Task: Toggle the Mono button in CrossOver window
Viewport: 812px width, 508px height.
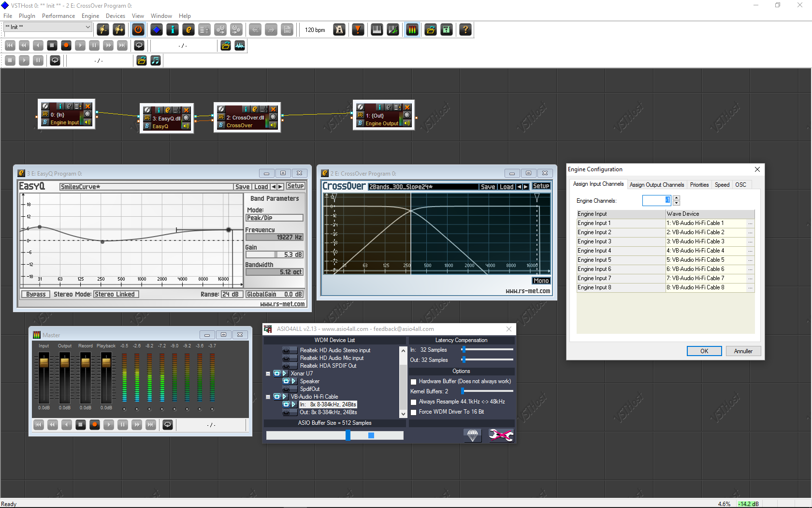Action: (x=541, y=281)
